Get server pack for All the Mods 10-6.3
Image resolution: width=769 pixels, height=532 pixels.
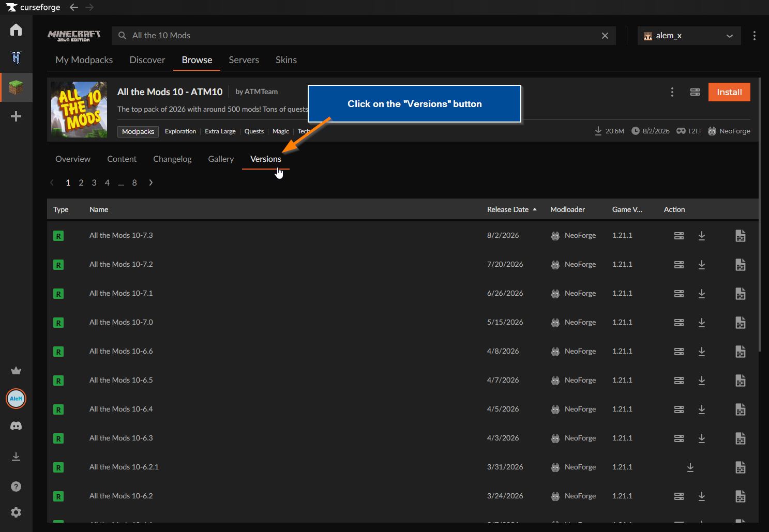pos(679,438)
